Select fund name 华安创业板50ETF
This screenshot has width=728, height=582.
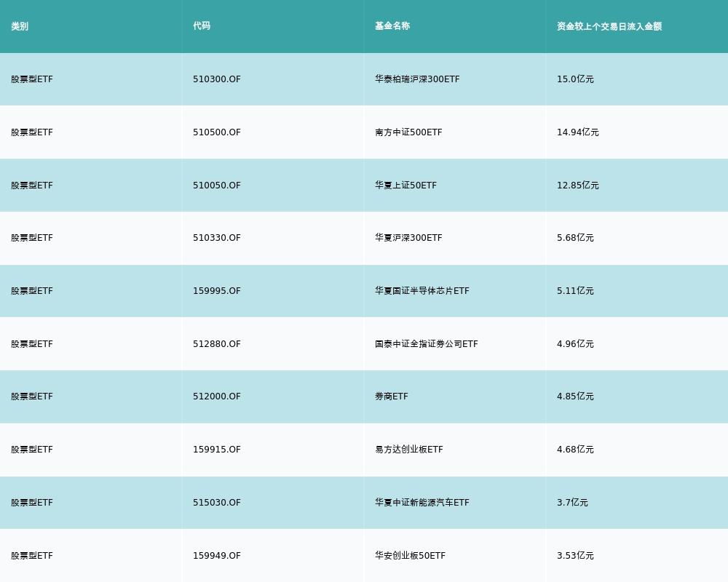[410, 556]
